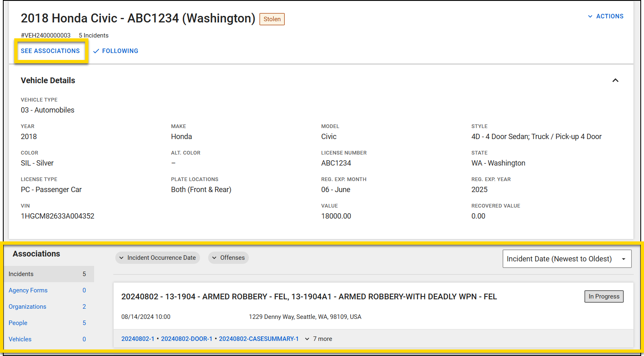Toggle the Following checkmark button
This screenshot has height=356, width=644.
pyautogui.click(x=116, y=51)
